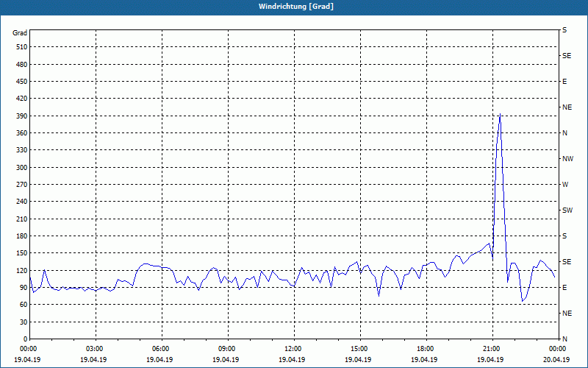Click the 240 y-axis value
Image resolution: width=588 pixels, height=368 pixels.
22,202
